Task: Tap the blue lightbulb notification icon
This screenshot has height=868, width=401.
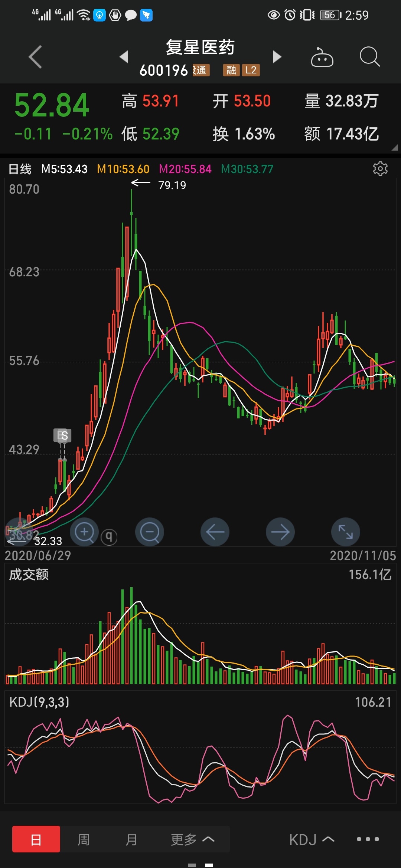Action: (100, 15)
